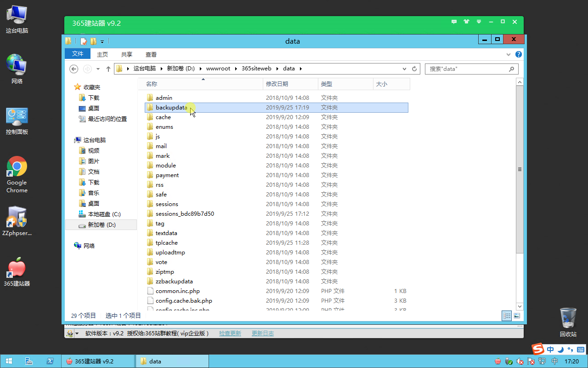588x368 pixels.
Task: Switch to 365建站器 v9.2 taskbar button
Action: tap(98, 361)
